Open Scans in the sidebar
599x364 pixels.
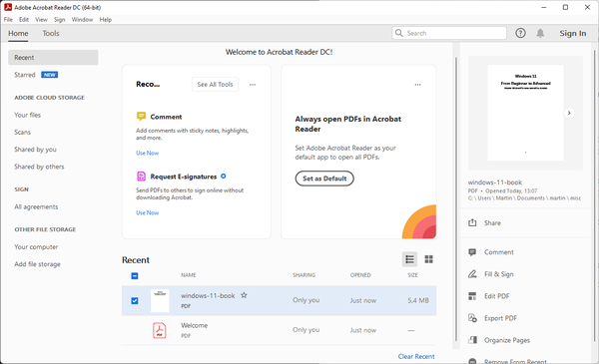tap(22, 132)
